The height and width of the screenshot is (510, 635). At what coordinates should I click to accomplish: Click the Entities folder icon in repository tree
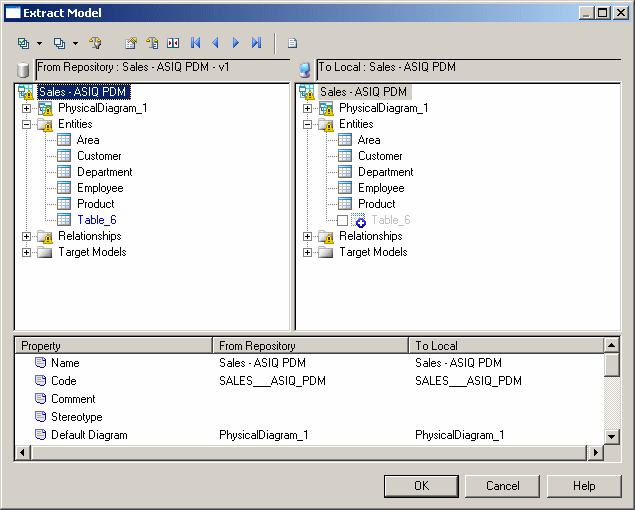[x=45, y=125]
